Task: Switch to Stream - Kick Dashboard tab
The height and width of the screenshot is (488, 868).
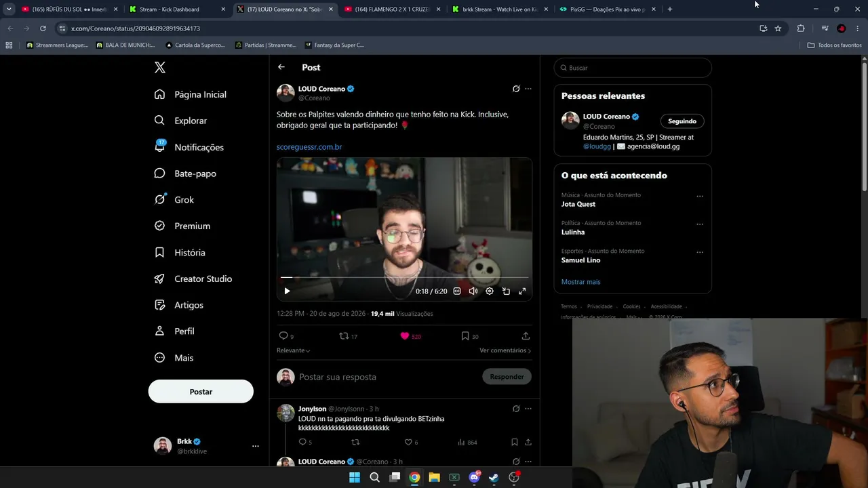Action: click(176, 9)
